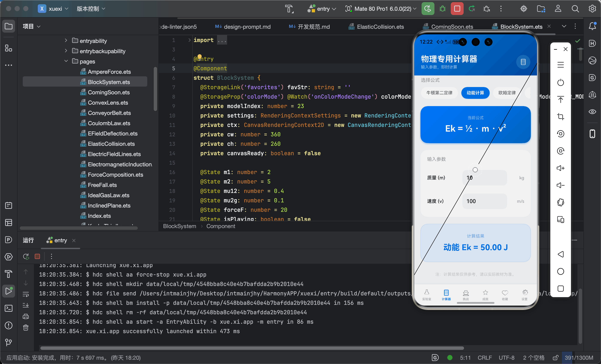Image resolution: width=601 pixels, height=364 pixels.
Task: Expand the entryability folder
Action: (66, 41)
